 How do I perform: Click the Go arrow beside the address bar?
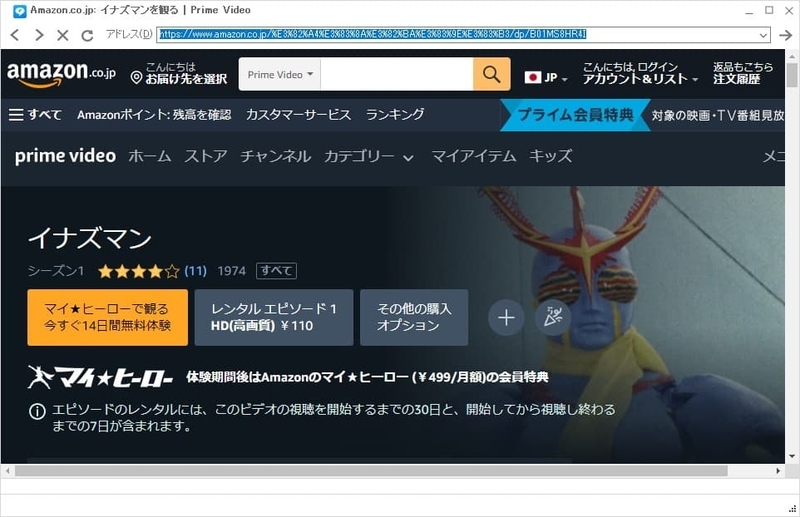click(786, 35)
